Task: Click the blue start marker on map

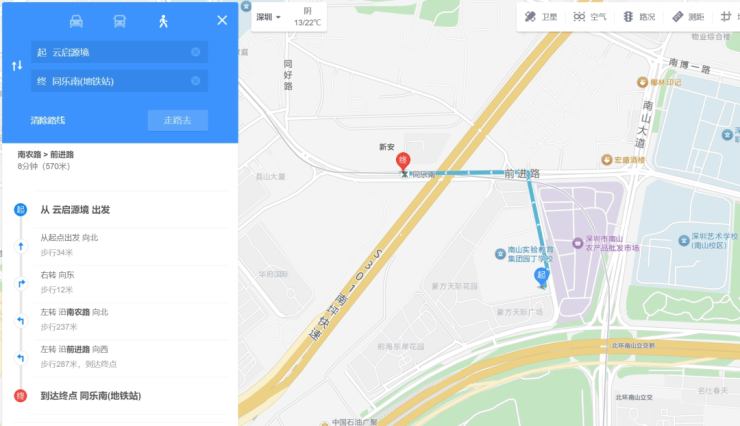Action: pyautogui.click(x=541, y=276)
